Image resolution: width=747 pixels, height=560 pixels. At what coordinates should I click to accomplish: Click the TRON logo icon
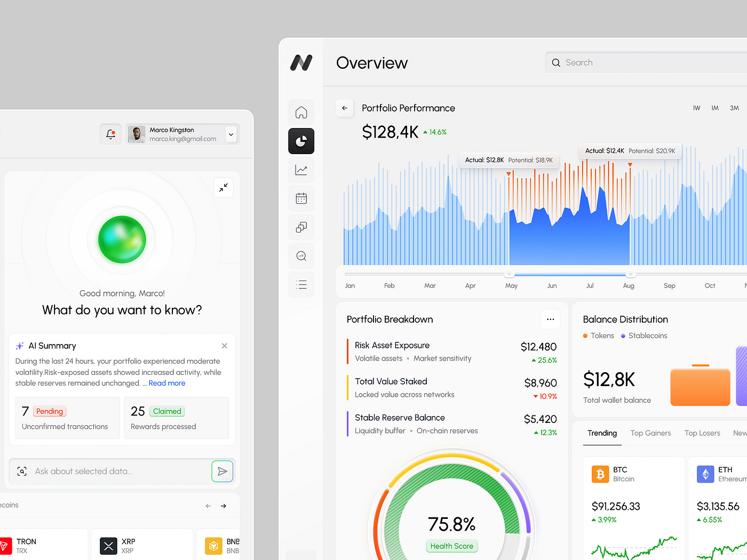point(4,546)
